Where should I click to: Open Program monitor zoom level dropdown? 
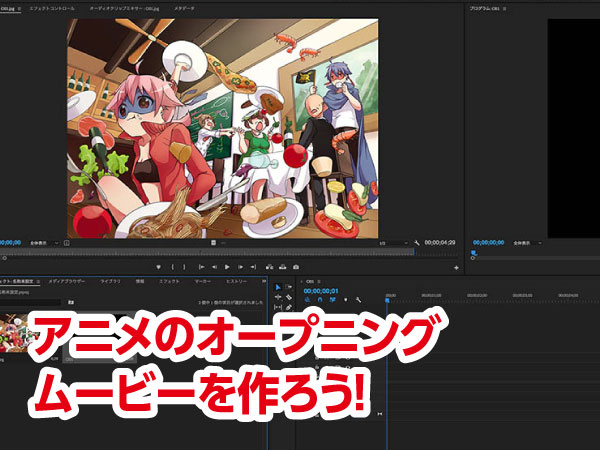coord(528,243)
